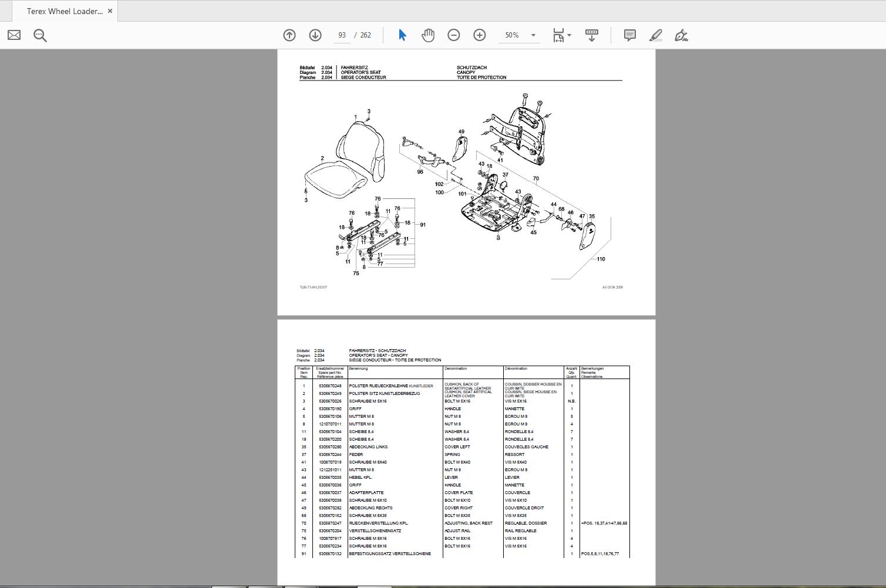Zoom in with the plus button
Image resolution: width=886 pixels, height=588 pixels.
pos(480,35)
